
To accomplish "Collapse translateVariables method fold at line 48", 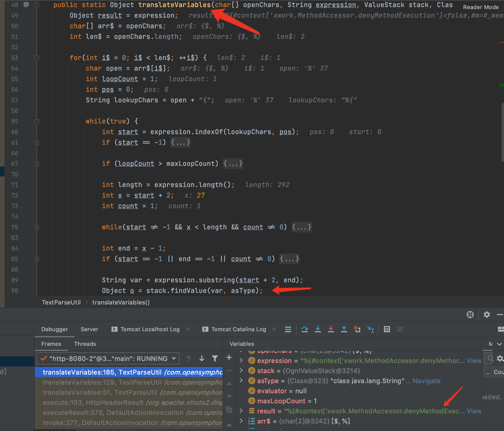I will pos(37,5).
